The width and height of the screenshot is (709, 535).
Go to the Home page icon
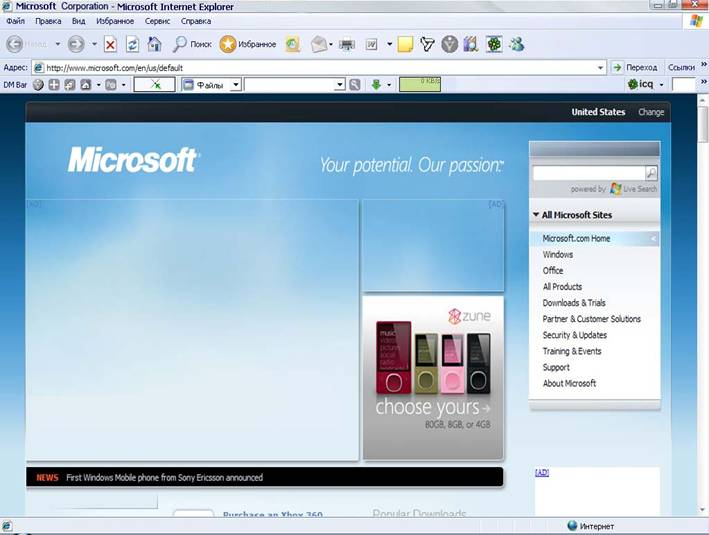(x=155, y=44)
